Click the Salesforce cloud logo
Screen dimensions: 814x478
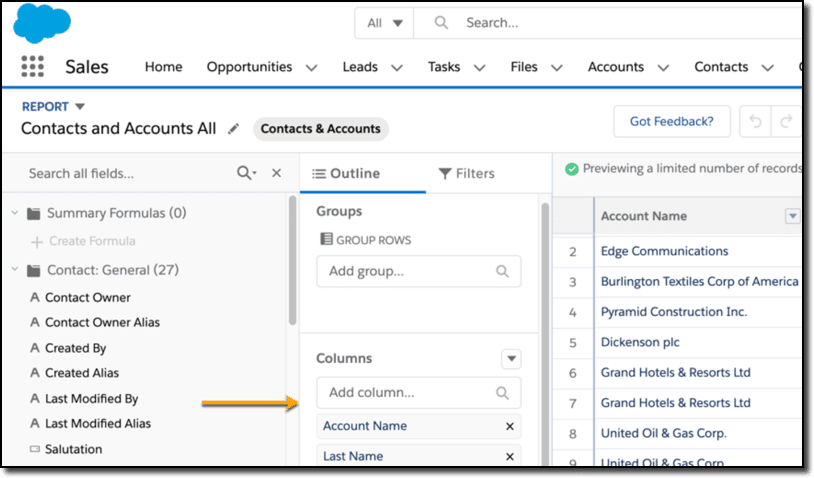(x=42, y=23)
